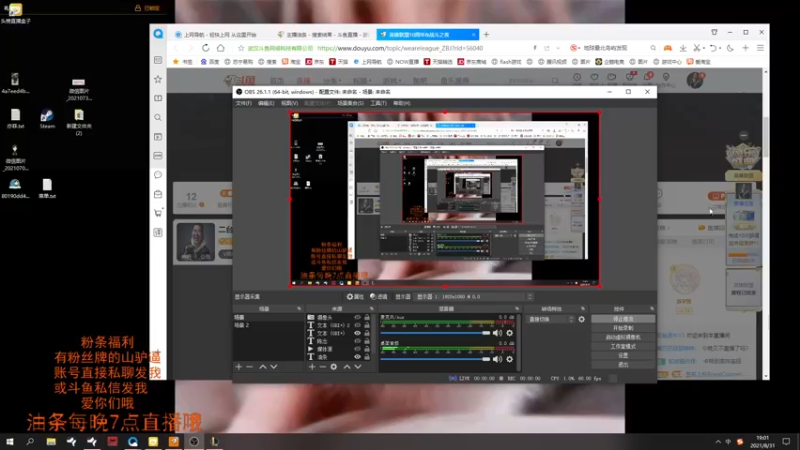Toggle lock on 媒体源 source
800x450 pixels.
pyautogui.click(x=367, y=349)
